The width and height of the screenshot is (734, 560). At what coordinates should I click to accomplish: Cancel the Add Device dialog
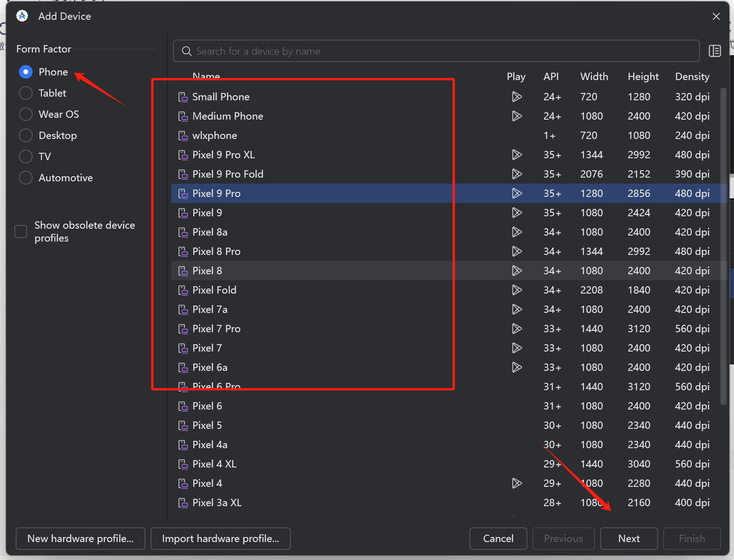point(498,538)
